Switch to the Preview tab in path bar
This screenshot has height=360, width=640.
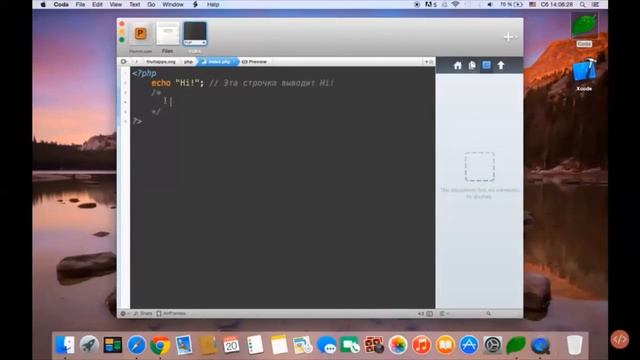coord(254,62)
